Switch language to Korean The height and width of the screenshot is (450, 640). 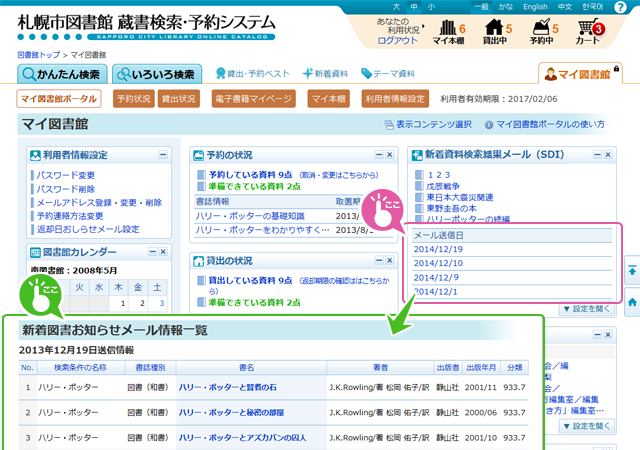tap(592, 7)
